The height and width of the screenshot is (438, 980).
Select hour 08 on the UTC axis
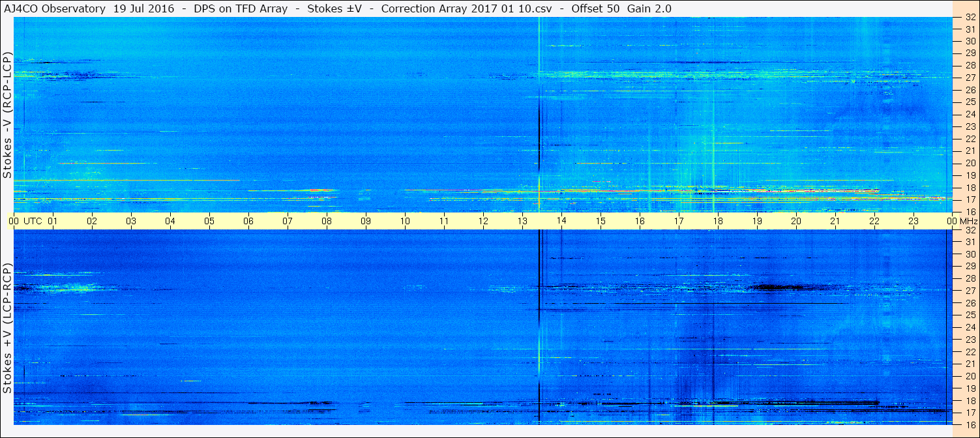coord(327,221)
